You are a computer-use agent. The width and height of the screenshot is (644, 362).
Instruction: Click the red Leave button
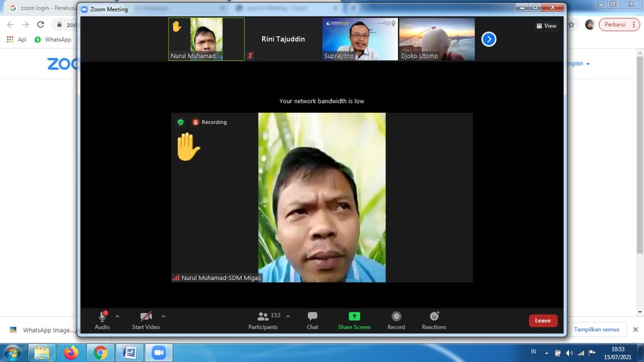(x=543, y=321)
